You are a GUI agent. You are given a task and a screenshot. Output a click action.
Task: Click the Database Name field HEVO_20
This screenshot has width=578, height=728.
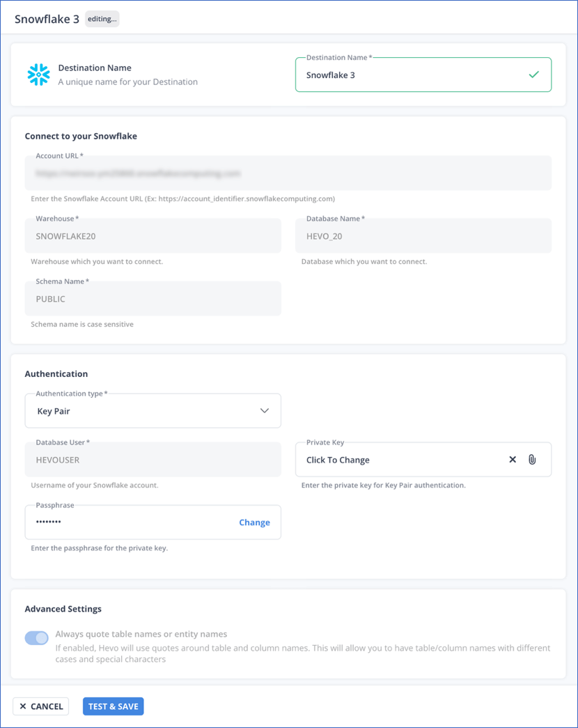(x=423, y=236)
